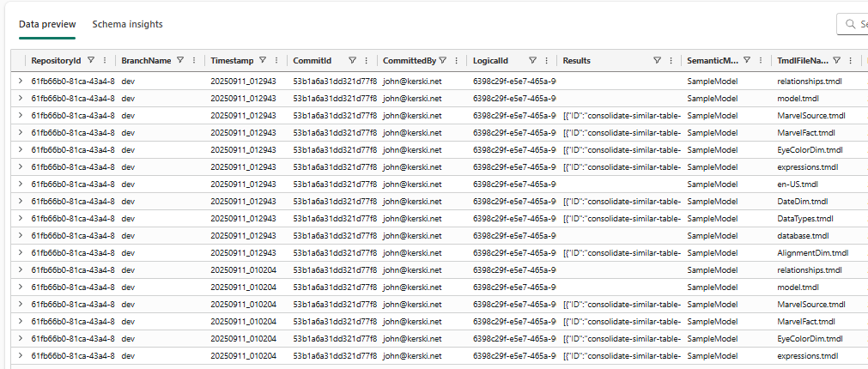Switch to the Schema insights tab
The width and height of the screenshot is (868, 369).
point(127,24)
